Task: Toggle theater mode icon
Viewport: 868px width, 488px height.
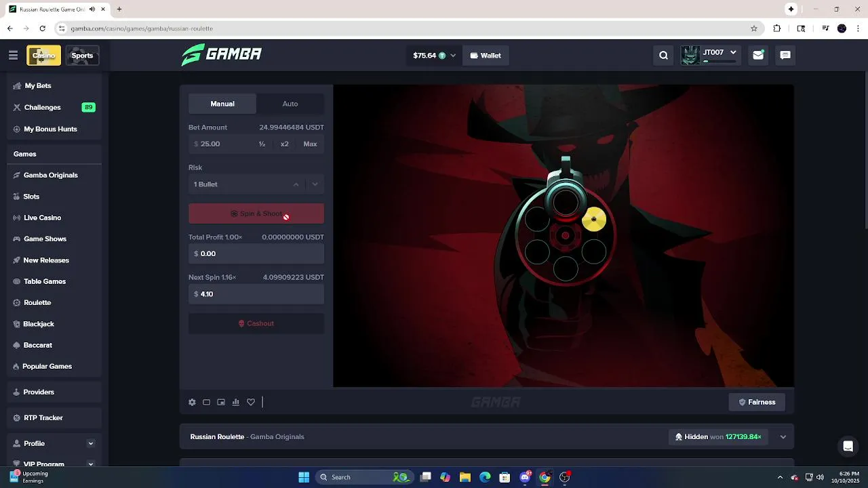Action: pyautogui.click(x=207, y=402)
